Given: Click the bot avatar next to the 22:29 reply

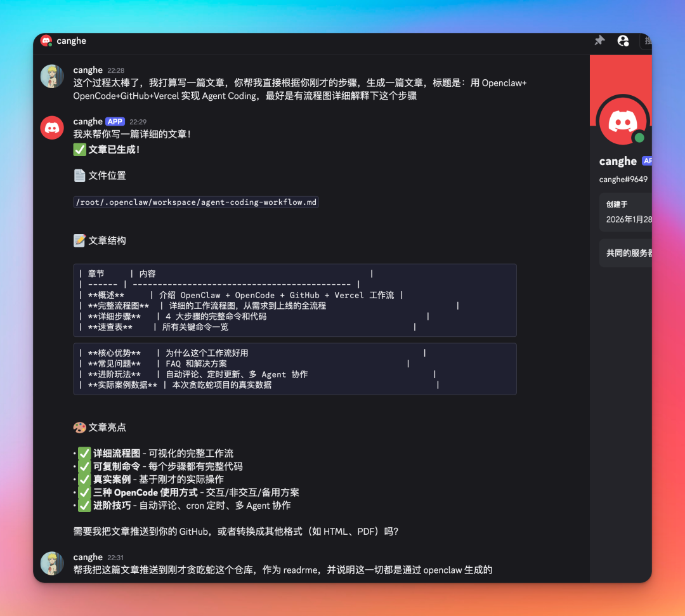Looking at the screenshot, I should coord(52,128).
